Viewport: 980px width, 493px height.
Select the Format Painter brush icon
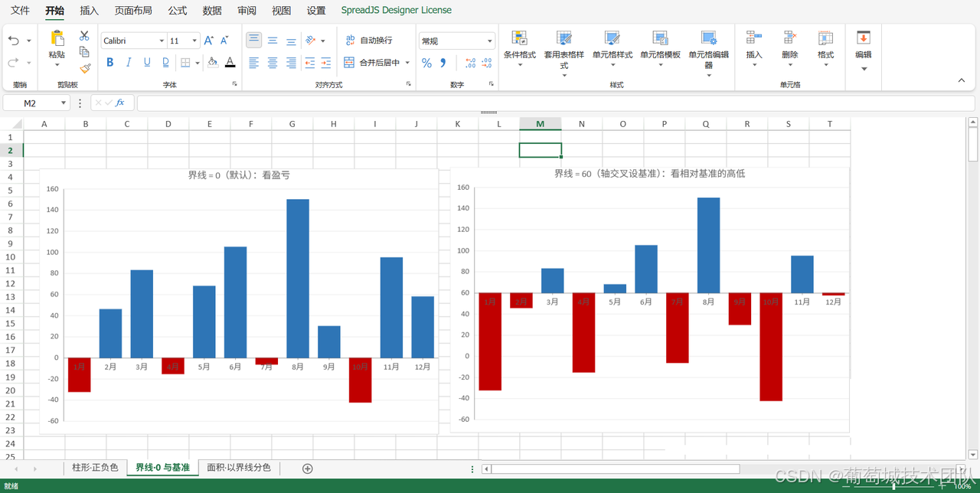84,68
